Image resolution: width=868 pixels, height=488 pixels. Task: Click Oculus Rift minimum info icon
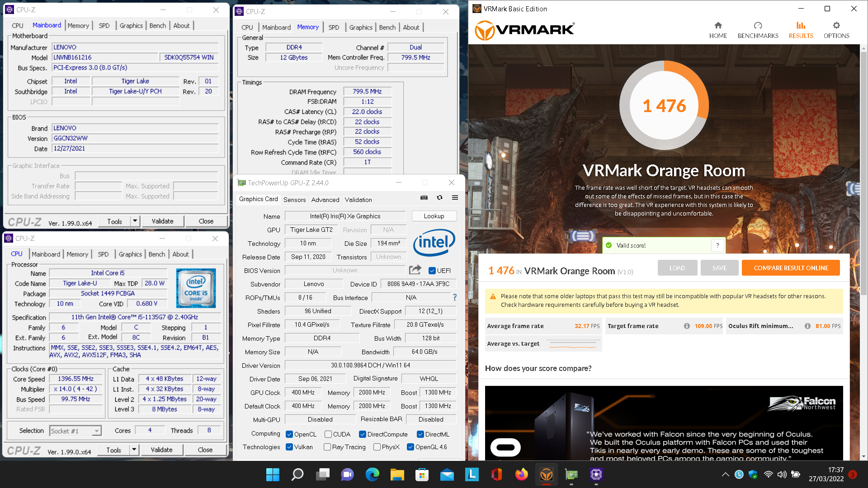807,326
